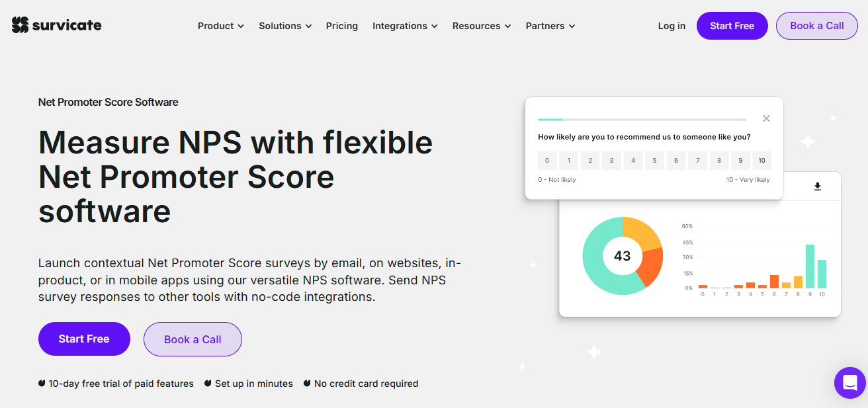Dismiss the NPS survey preview via its X icon
Image resolution: width=868 pixels, height=408 pixels.
coord(766,118)
